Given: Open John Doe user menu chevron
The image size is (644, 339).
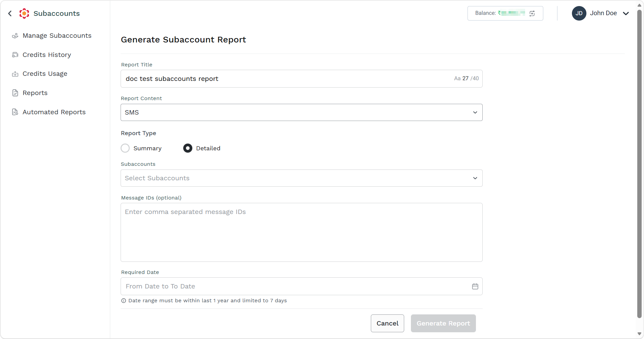Looking at the screenshot, I should (626, 13).
